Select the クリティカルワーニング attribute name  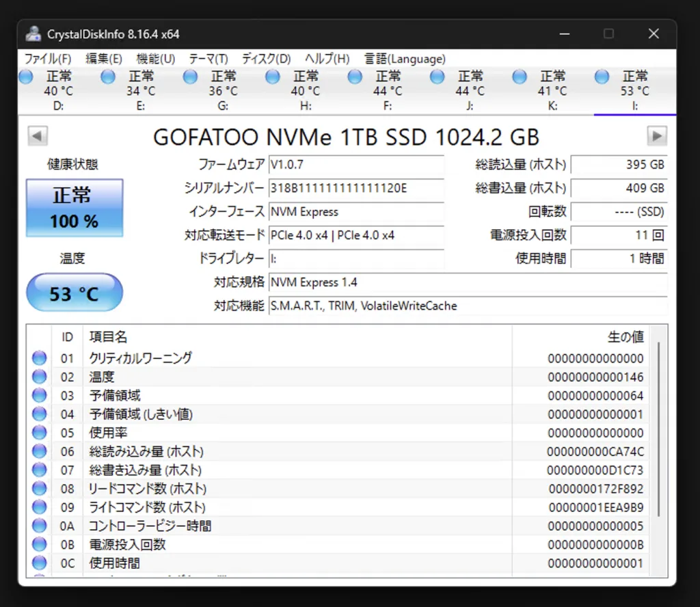[x=141, y=358]
